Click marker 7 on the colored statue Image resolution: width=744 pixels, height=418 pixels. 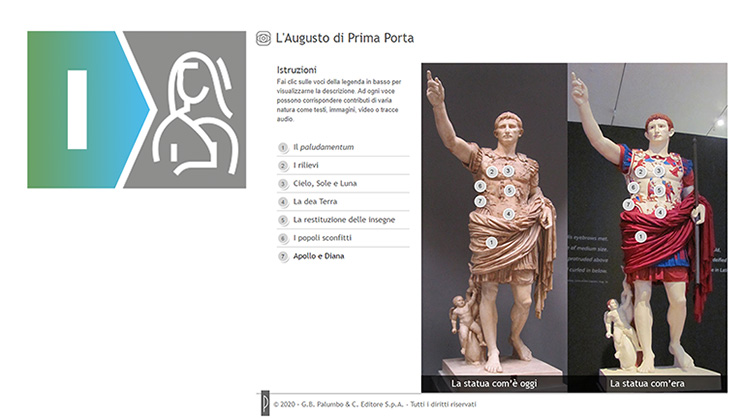point(628,205)
